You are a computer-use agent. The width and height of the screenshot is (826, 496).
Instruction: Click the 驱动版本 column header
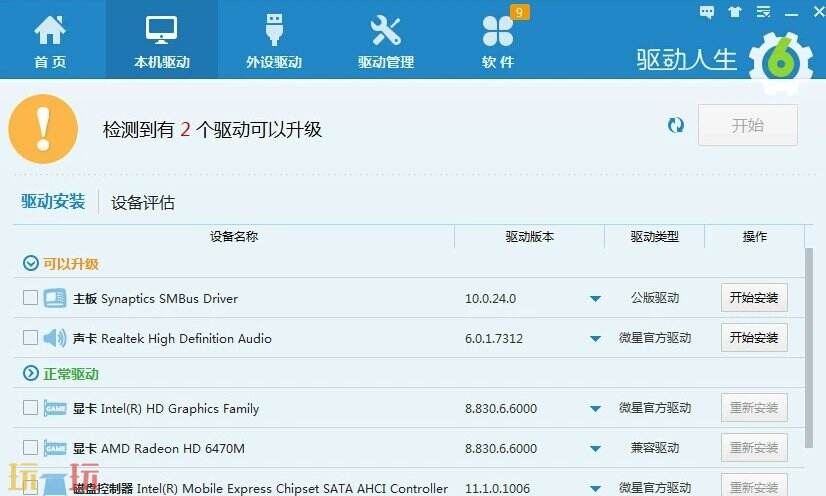529,237
